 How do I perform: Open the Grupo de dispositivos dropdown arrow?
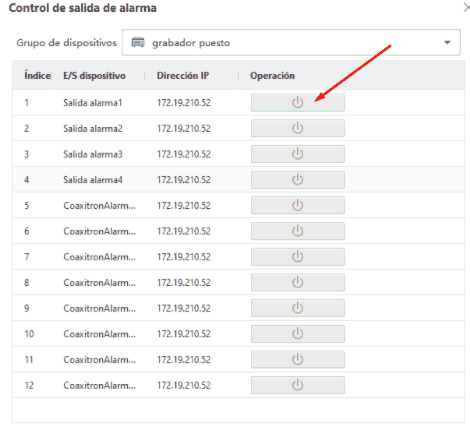[447, 43]
